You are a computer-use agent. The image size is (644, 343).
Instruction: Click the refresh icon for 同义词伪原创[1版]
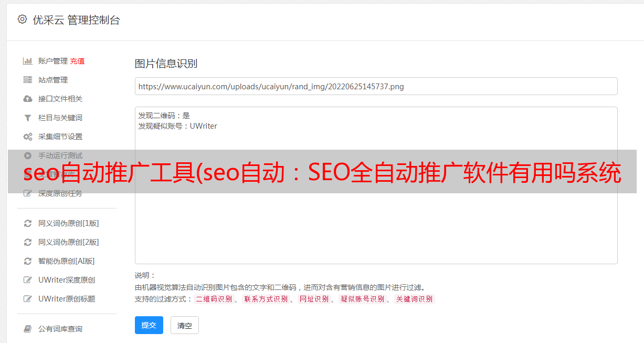click(28, 223)
